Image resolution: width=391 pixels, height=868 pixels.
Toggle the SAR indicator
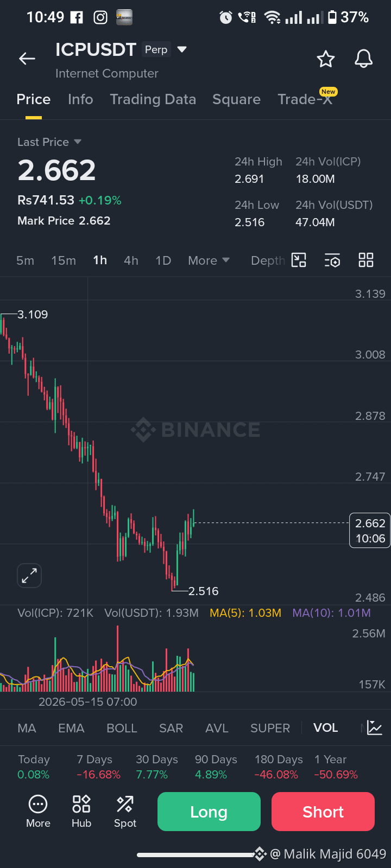click(x=171, y=728)
